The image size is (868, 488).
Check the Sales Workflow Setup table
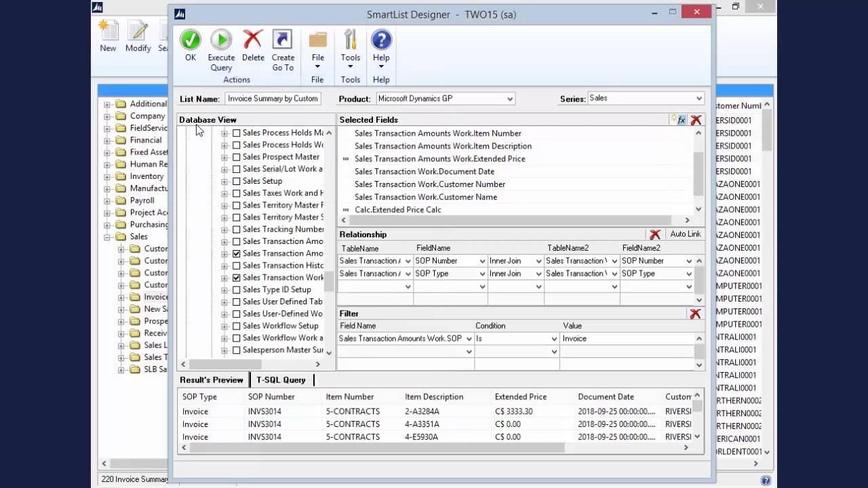pyautogui.click(x=236, y=326)
